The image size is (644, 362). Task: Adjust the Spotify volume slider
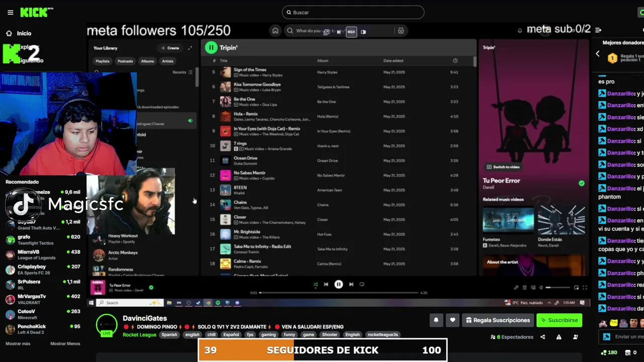point(557,288)
